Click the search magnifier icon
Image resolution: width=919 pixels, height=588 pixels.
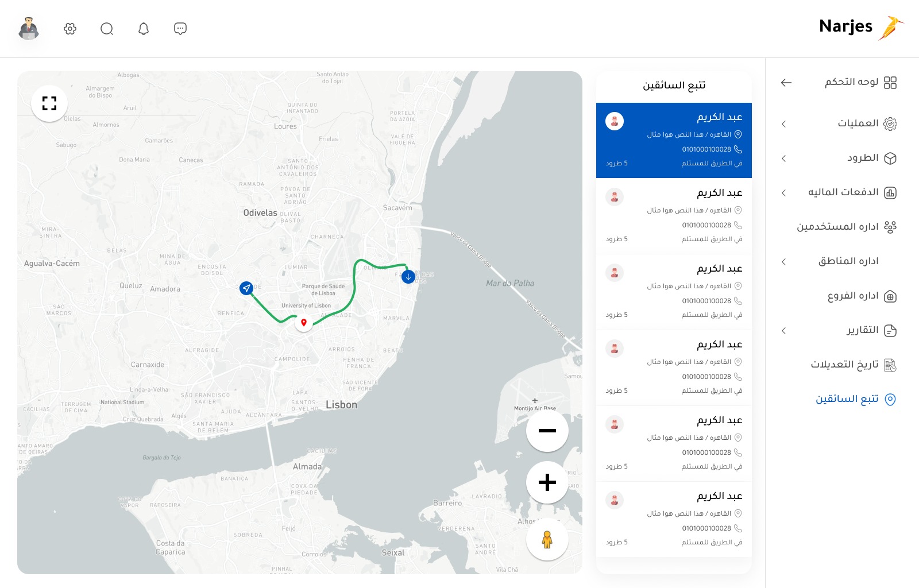tap(107, 29)
